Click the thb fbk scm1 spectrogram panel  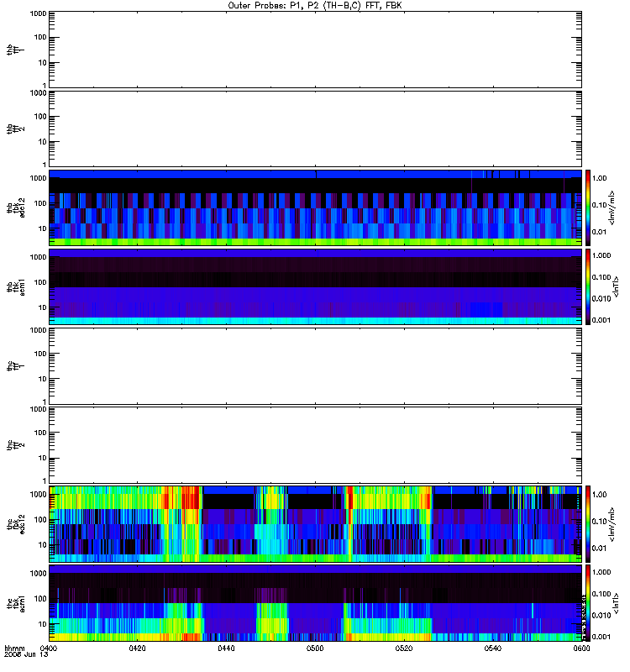[315, 286]
